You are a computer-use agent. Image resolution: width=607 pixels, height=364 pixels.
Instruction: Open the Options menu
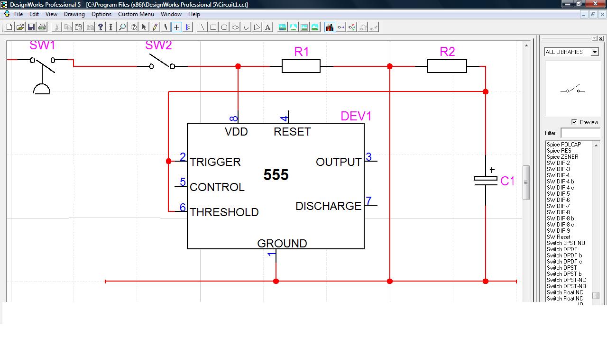pos(101,14)
